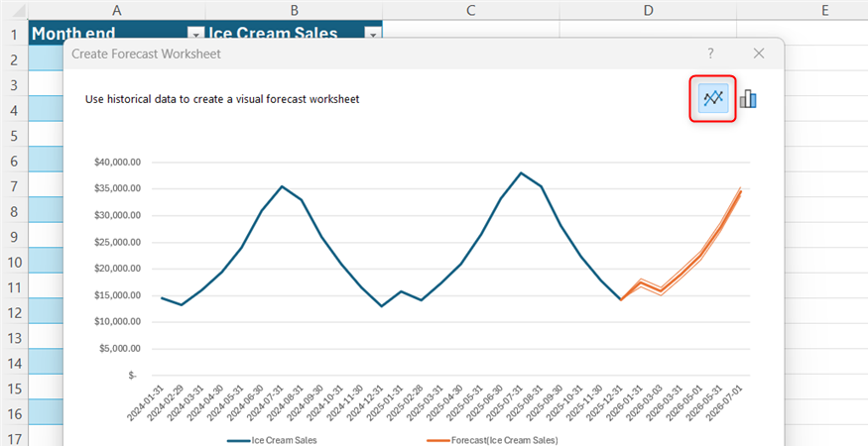Select column C header
Image resolution: width=868 pixels, height=446 pixels.
(x=471, y=10)
